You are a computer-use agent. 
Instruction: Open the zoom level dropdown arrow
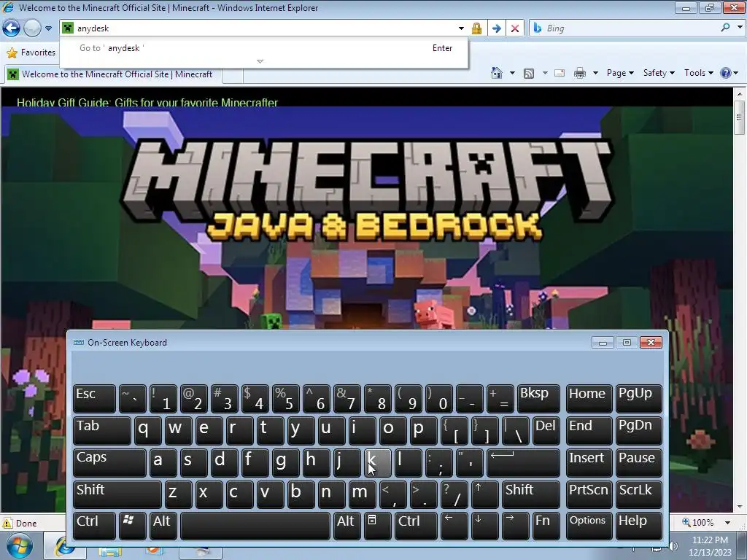[727, 523]
